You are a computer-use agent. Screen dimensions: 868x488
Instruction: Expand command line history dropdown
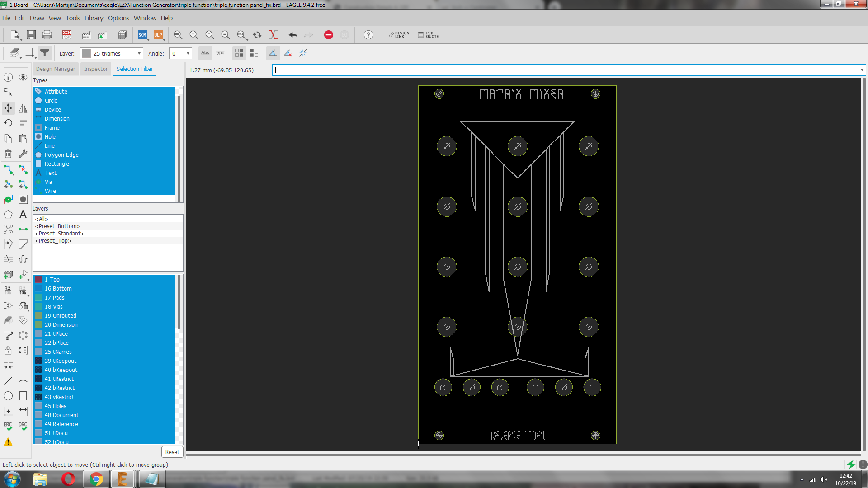tap(862, 70)
